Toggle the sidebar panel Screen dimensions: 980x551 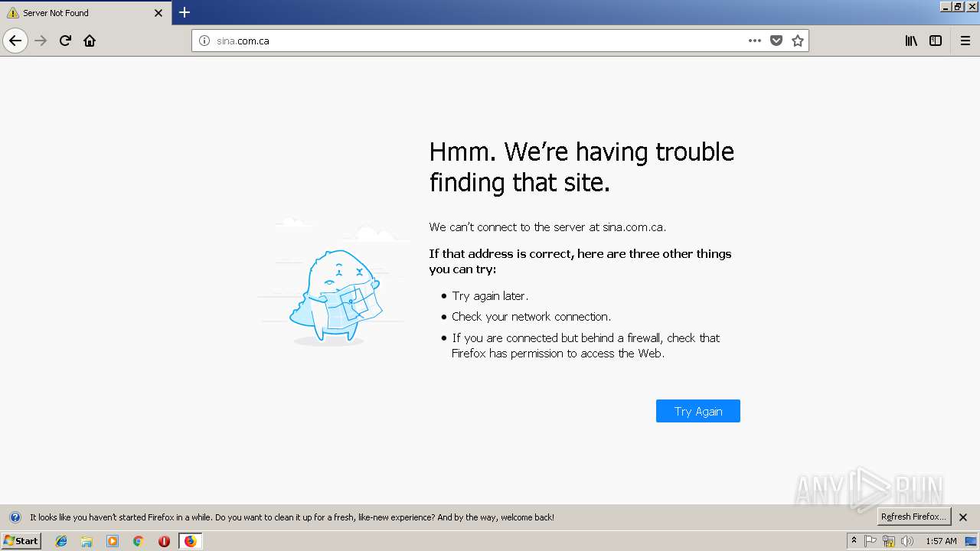(x=936, y=41)
